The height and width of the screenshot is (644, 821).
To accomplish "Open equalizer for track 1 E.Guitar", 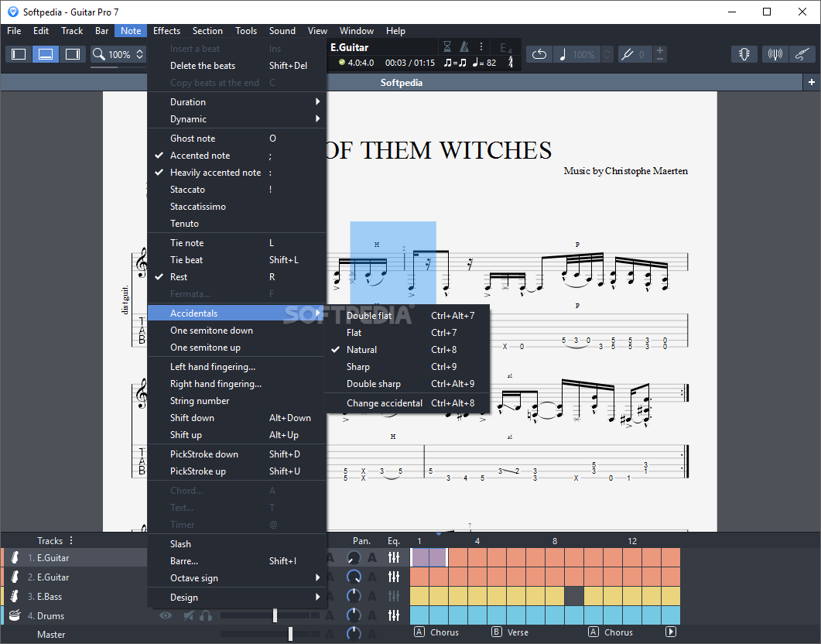I will [x=394, y=557].
